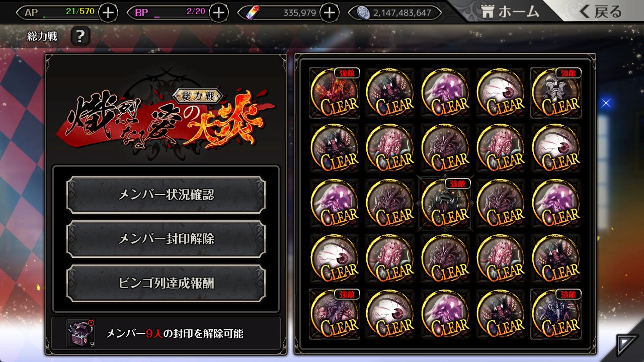Tap the plus button next to AP
The width and height of the screenshot is (644, 362).
108,12
